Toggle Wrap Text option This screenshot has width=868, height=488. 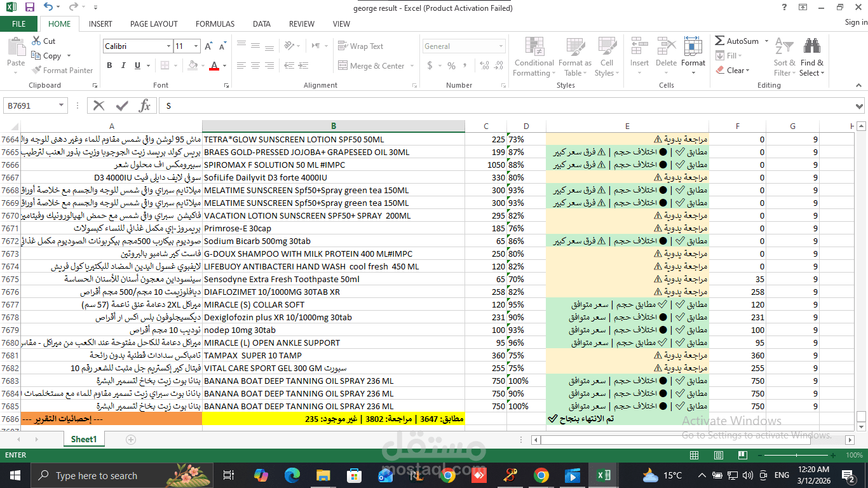(360, 46)
